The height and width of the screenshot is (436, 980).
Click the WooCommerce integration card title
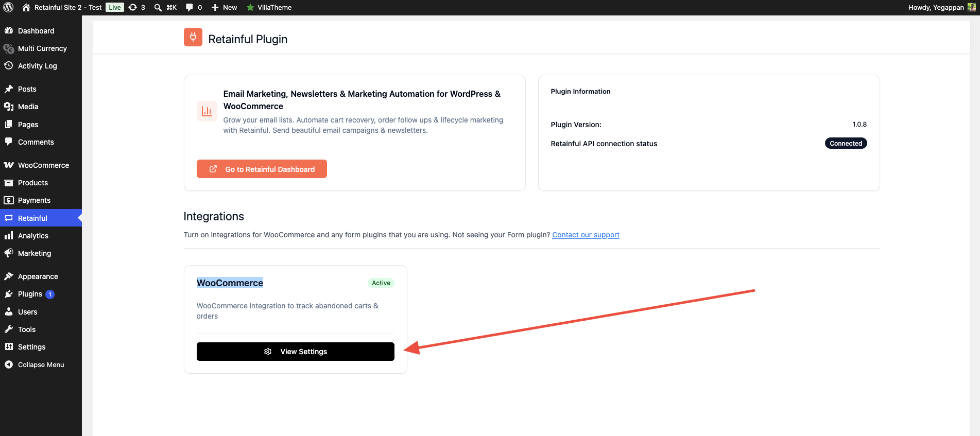point(230,283)
